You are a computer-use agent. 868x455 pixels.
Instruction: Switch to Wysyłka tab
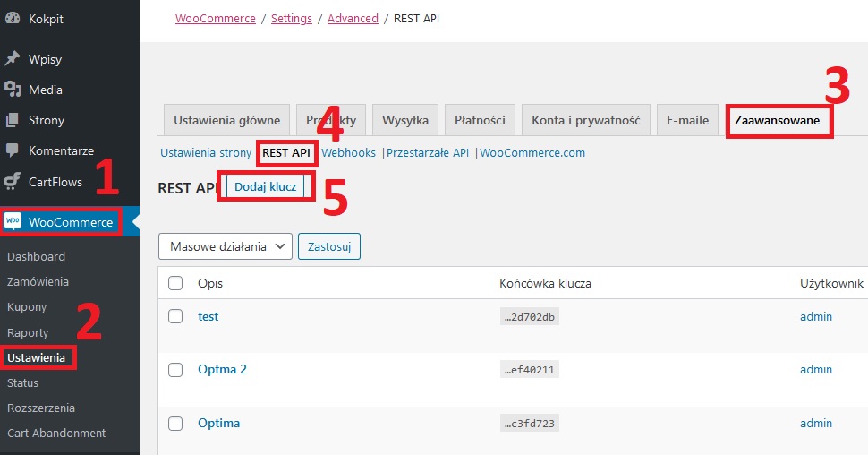click(405, 120)
